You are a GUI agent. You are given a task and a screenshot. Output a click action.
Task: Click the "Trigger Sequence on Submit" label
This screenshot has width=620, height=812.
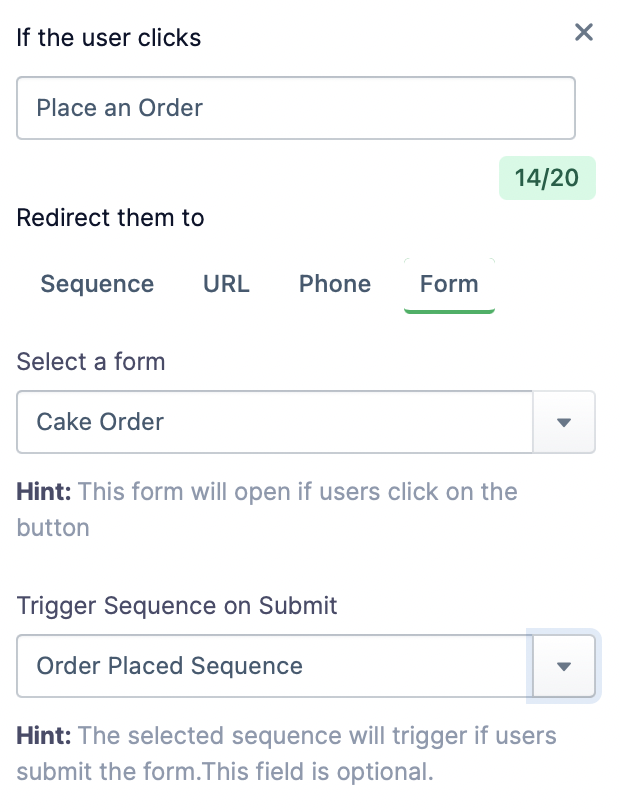(x=177, y=605)
